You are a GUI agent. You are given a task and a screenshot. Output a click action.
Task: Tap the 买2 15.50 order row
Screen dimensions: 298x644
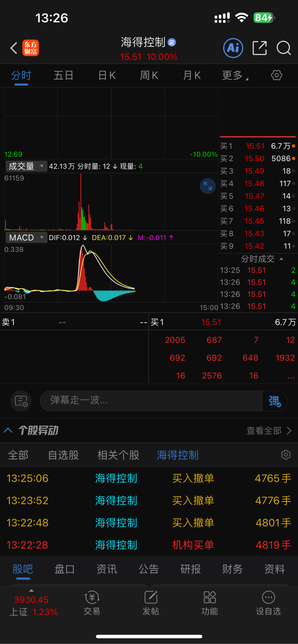[258, 158]
